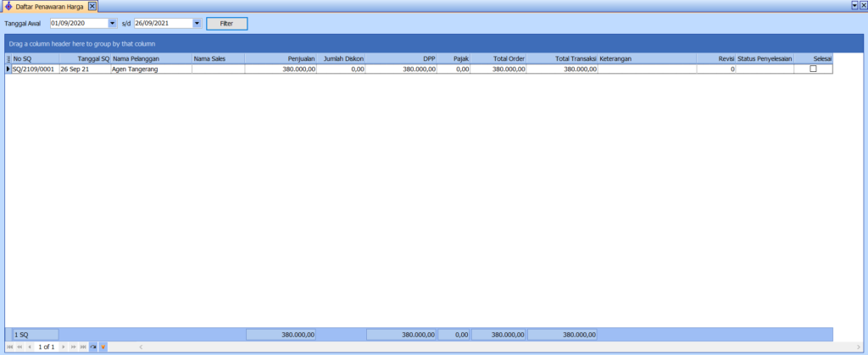The image size is (868, 355).
Task: Jump to next page of records
Action: 74,347
